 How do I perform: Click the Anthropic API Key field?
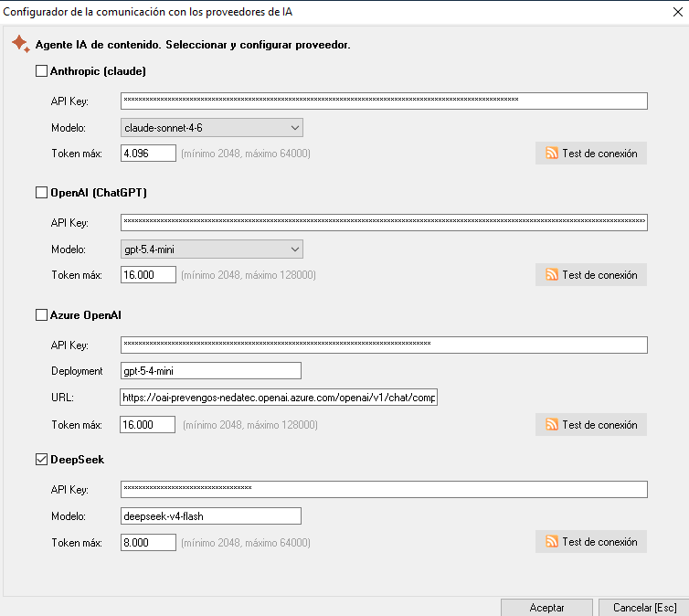pyautogui.click(x=384, y=101)
